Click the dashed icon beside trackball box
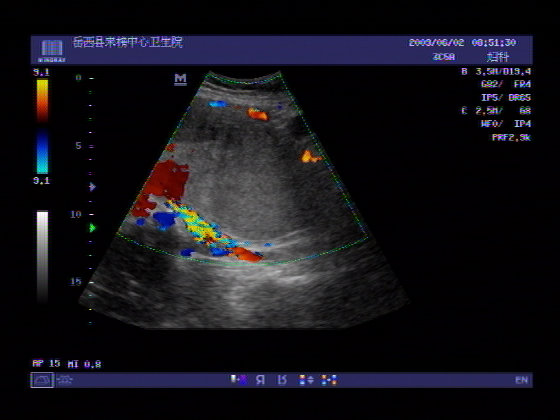 pos(65,380)
